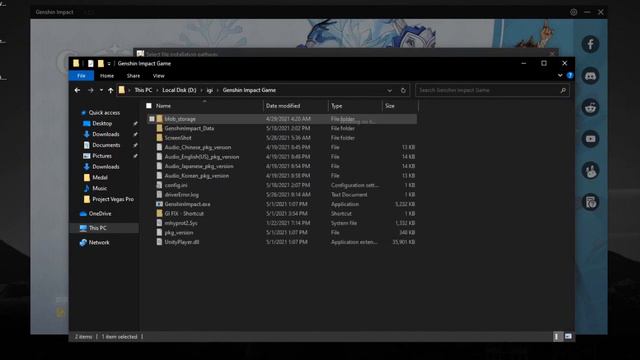Viewport: 640px width, 360px height.
Task: Select Audio_English(US)_pkg_version file
Action: point(202,157)
